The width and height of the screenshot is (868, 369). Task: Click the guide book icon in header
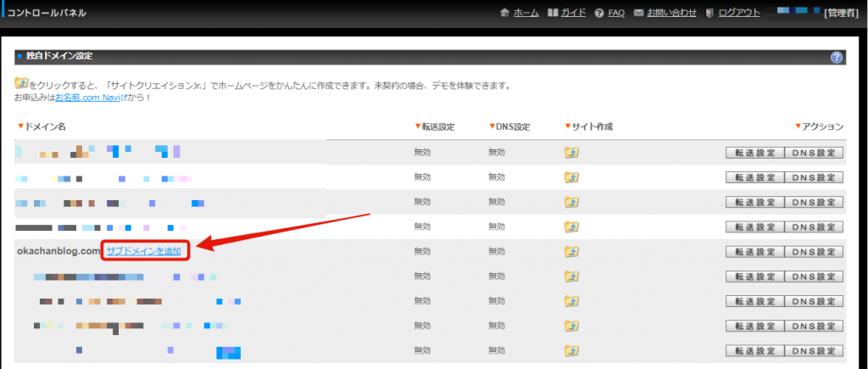tap(553, 14)
